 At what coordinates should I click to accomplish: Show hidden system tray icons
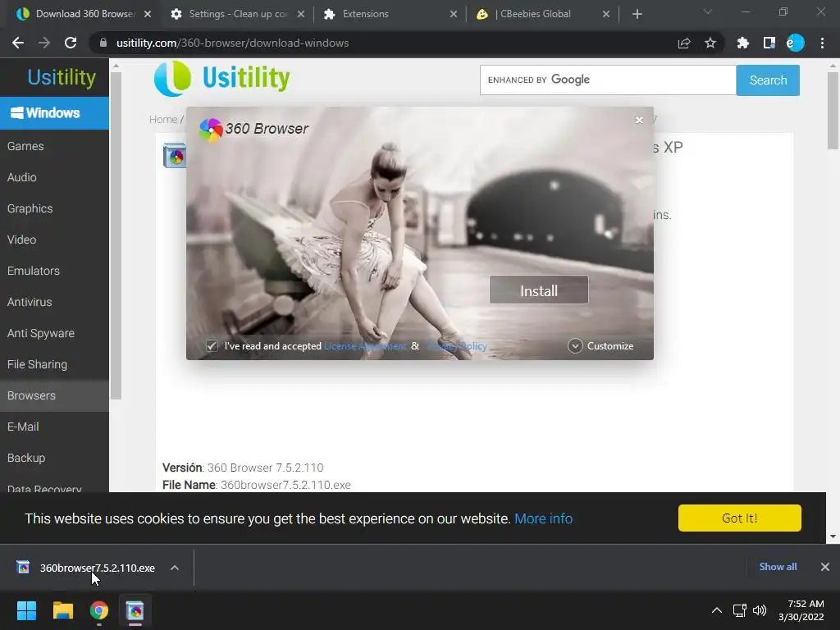click(716, 610)
